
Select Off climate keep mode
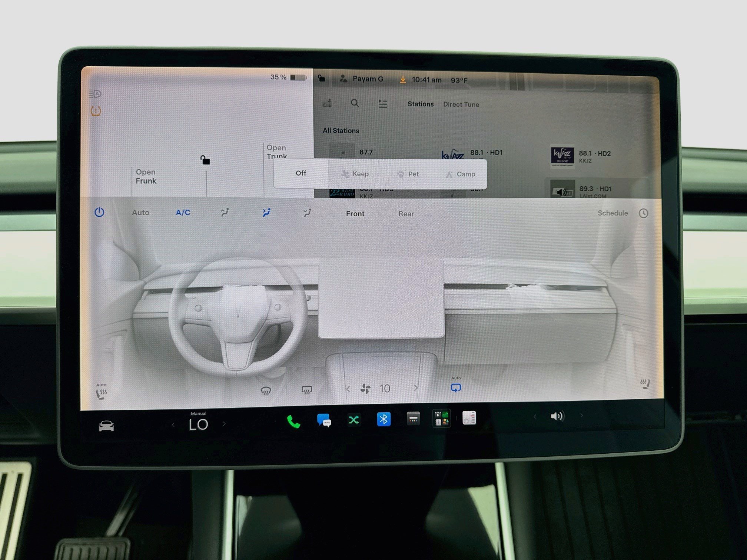(x=301, y=173)
